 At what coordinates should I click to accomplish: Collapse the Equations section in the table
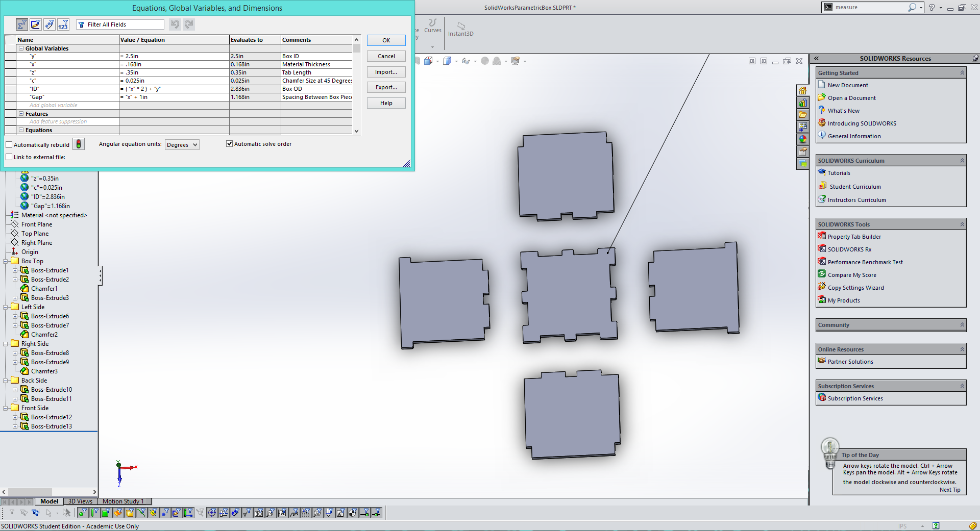tap(21, 130)
